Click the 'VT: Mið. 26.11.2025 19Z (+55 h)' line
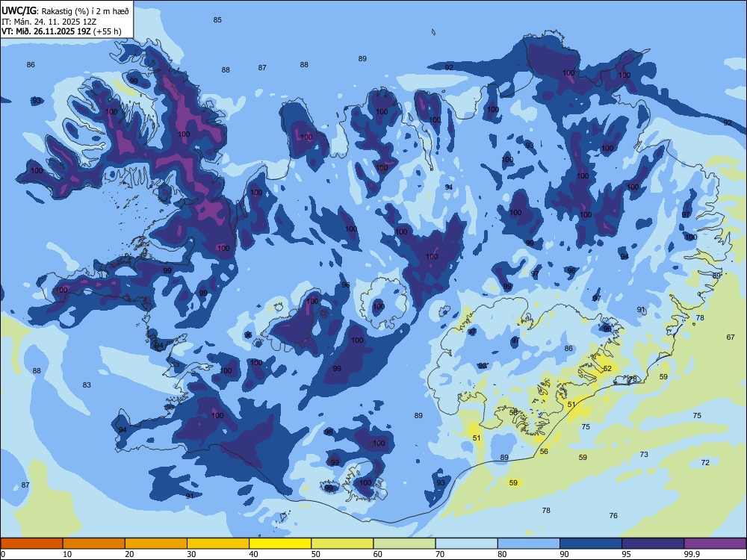 coord(61,31)
